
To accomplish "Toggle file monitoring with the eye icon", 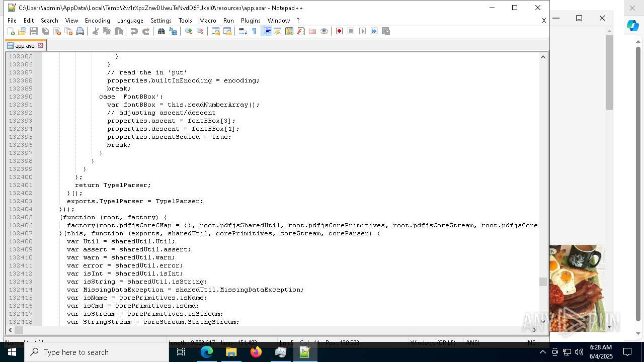I will point(324,31).
